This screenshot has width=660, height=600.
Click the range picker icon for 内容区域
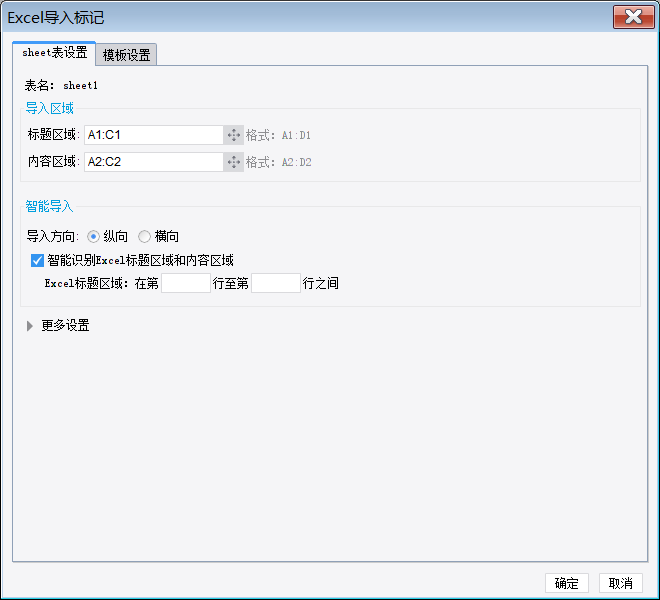click(234, 162)
